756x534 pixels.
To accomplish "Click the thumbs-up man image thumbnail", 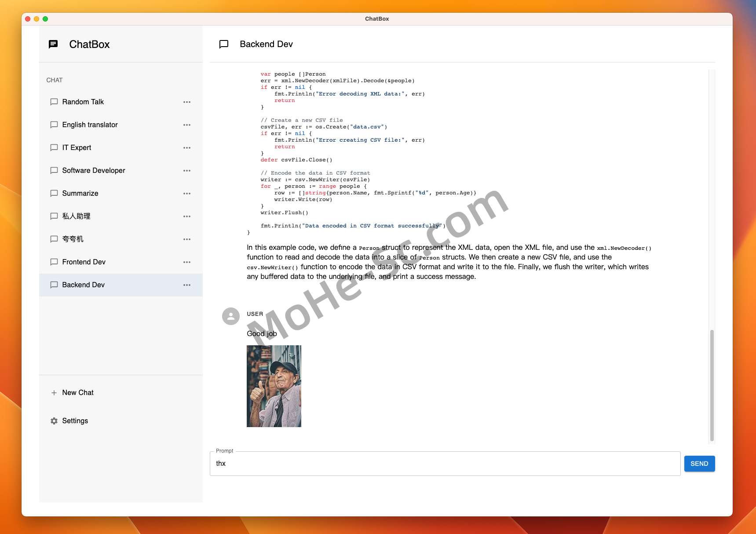I will pos(274,386).
